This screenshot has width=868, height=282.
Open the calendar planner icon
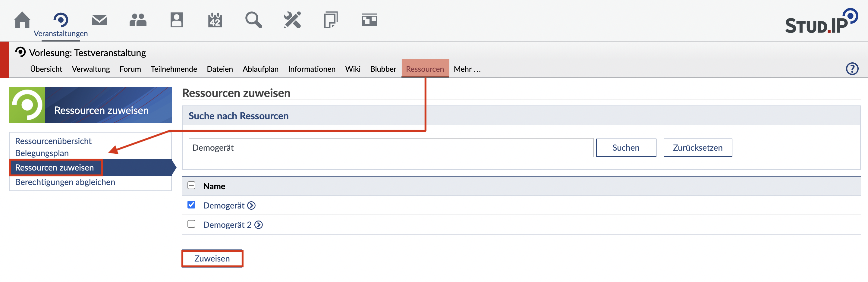pos(215,20)
